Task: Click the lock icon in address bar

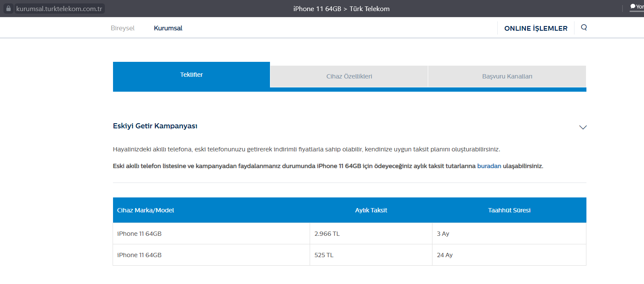Action: [9, 9]
